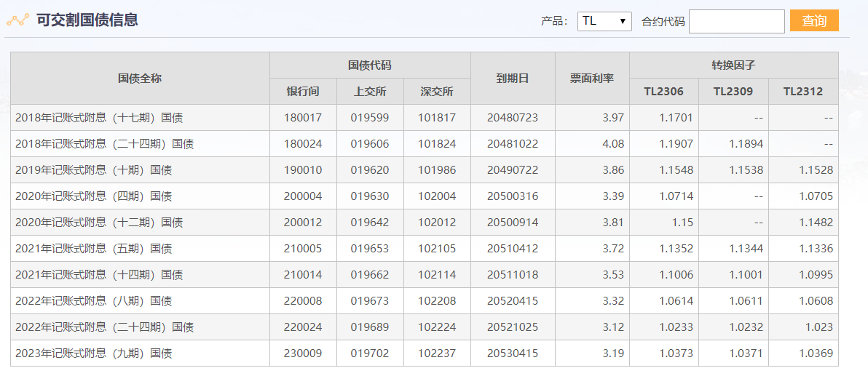This screenshot has width=868, height=376.
Task: Click interbank code 200004
Action: (303, 196)
